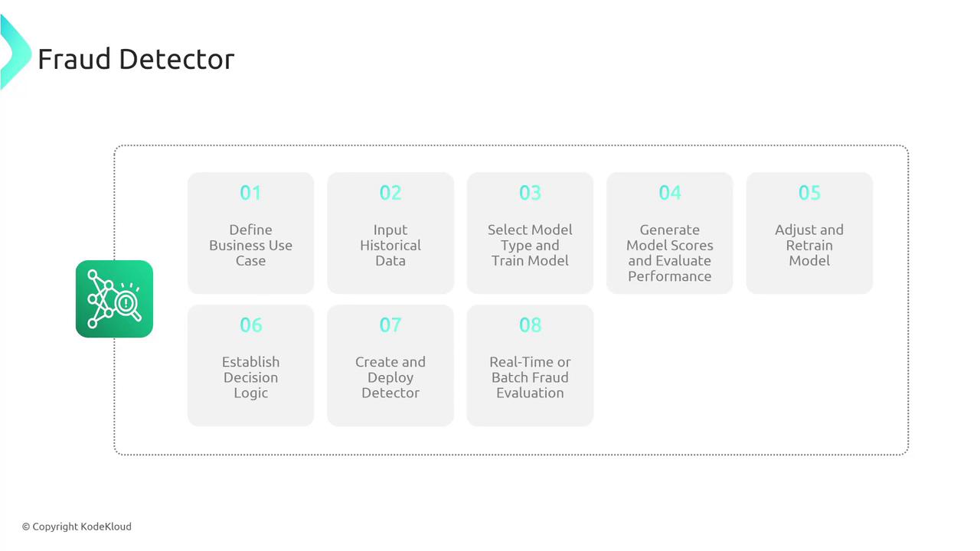Open the Establish Decision Logic card text
The image size is (980, 551).
pyautogui.click(x=250, y=377)
